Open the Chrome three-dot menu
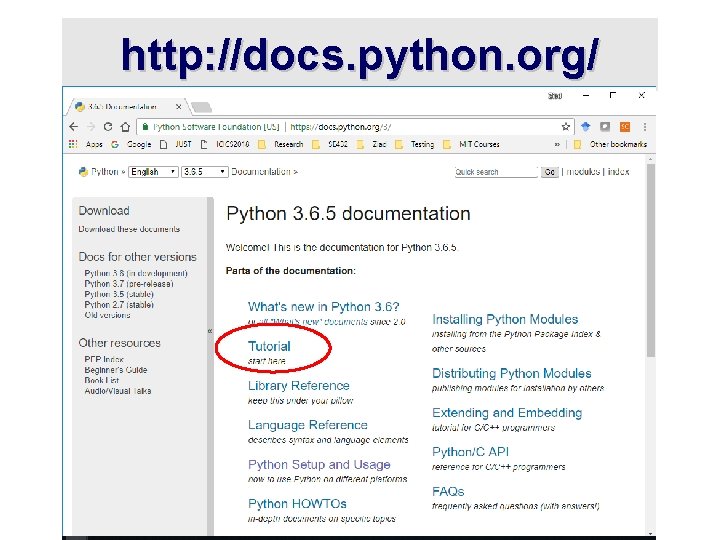 click(x=645, y=127)
